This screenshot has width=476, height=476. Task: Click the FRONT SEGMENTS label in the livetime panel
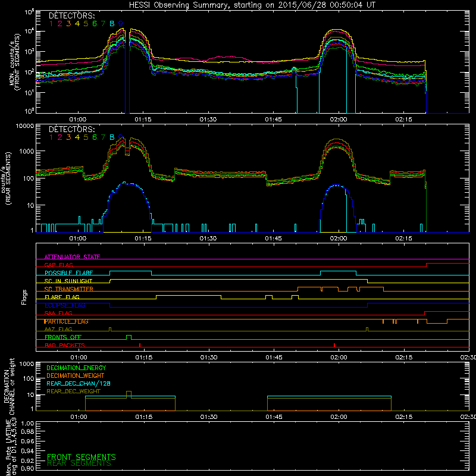click(82, 457)
